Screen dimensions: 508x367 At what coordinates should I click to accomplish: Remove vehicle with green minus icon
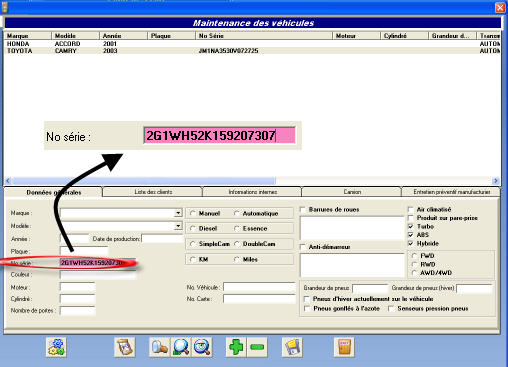click(x=257, y=347)
